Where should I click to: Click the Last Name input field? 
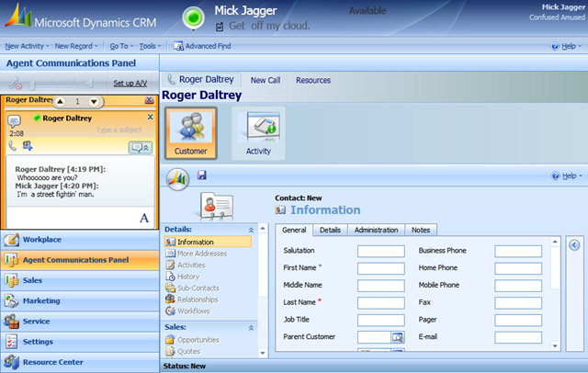[381, 303]
